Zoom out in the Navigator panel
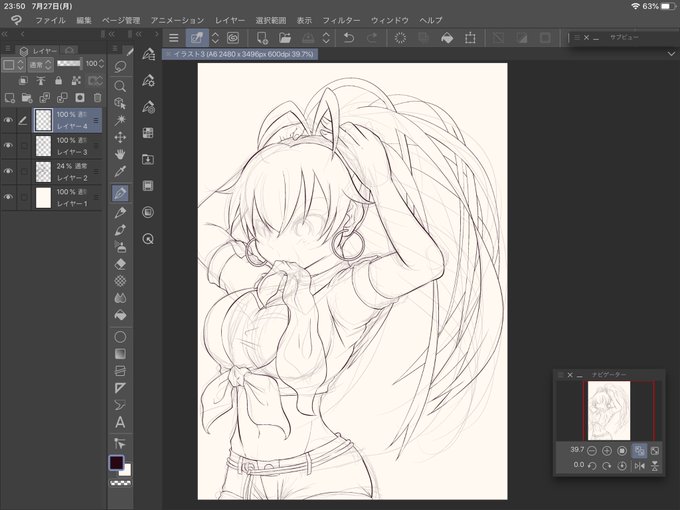The image size is (680, 510). click(x=592, y=451)
